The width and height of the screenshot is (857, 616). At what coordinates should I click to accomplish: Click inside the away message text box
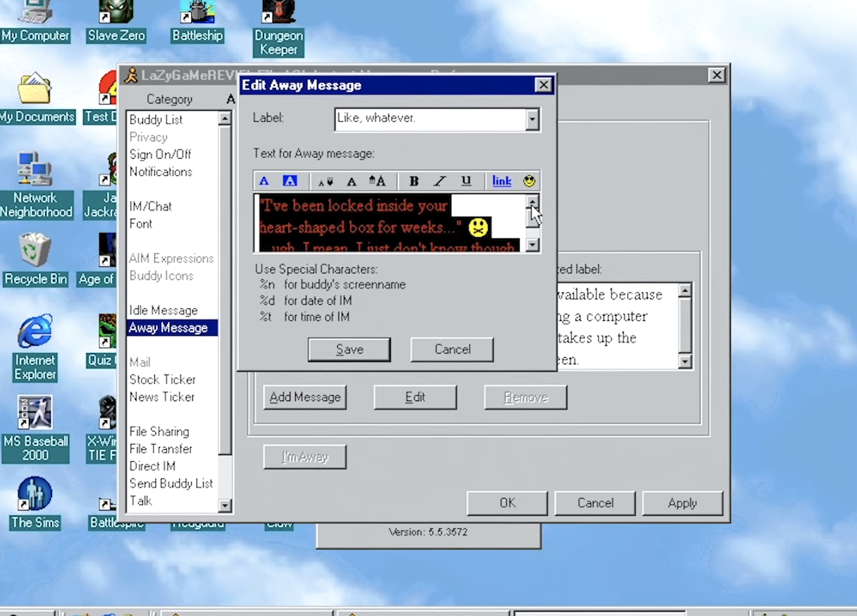coord(390,223)
